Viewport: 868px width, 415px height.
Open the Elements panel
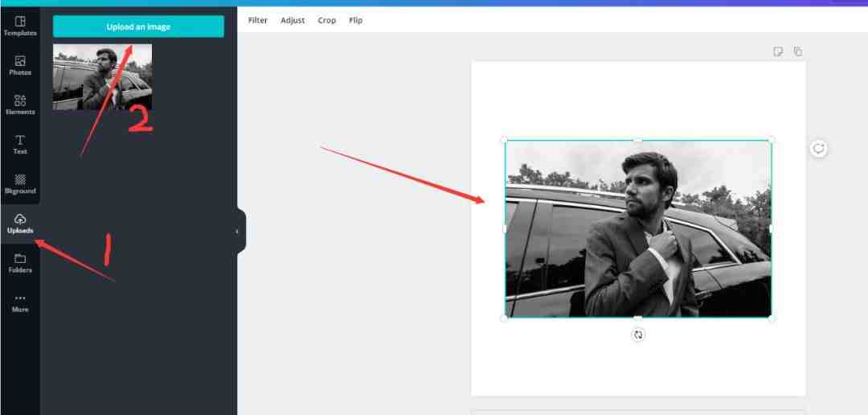pyautogui.click(x=20, y=104)
